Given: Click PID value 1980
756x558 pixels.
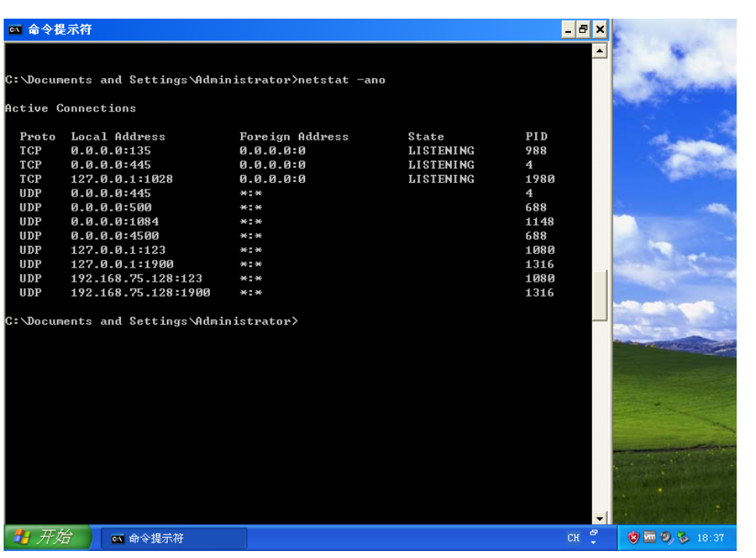Looking at the screenshot, I should click(x=540, y=179).
